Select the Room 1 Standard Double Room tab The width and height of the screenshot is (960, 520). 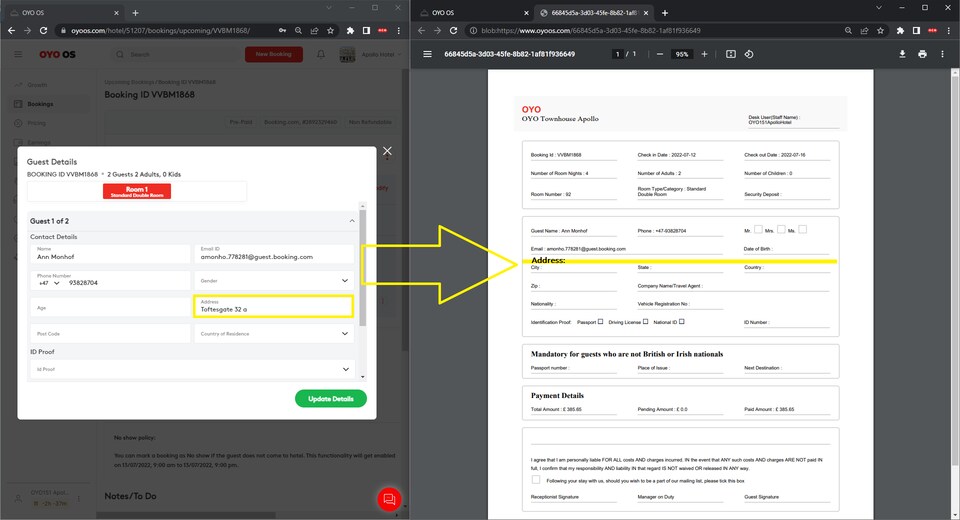[137, 191]
